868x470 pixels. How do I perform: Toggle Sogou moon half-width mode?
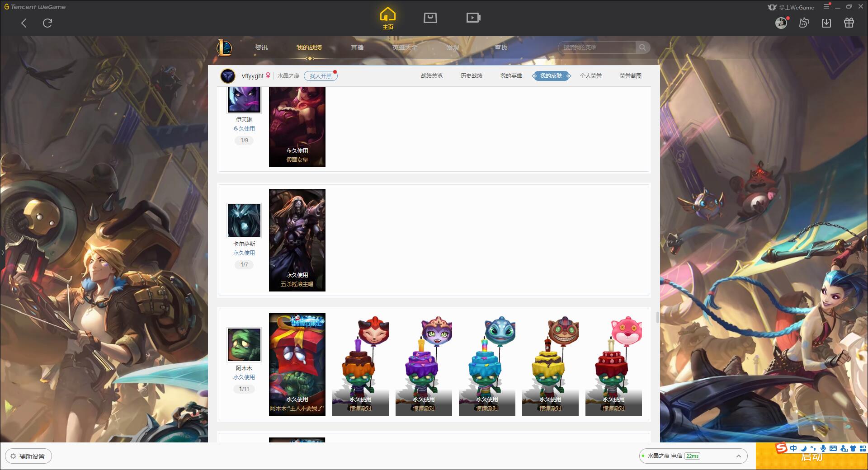pos(803,448)
